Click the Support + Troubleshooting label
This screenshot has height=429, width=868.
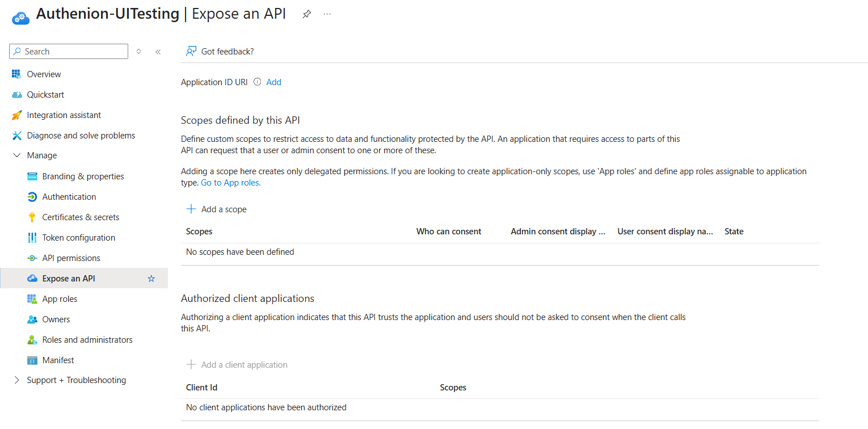pyautogui.click(x=77, y=380)
